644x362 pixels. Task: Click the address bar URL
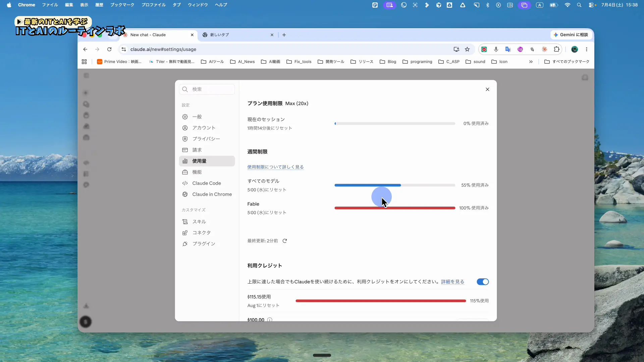coord(163,49)
